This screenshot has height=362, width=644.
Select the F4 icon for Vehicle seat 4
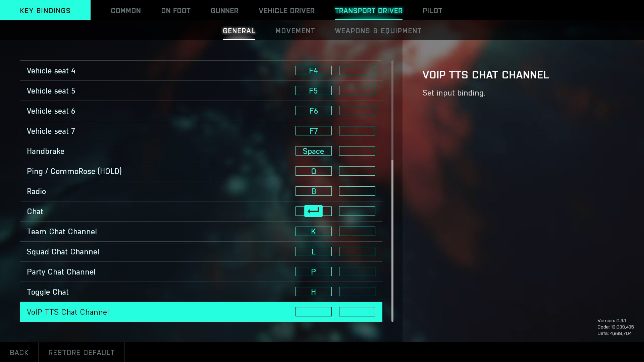click(313, 70)
